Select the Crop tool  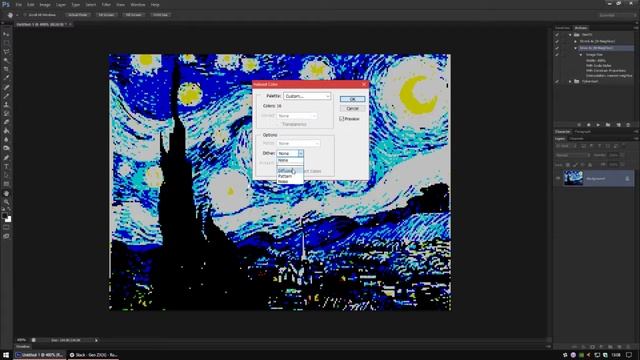[6, 69]
